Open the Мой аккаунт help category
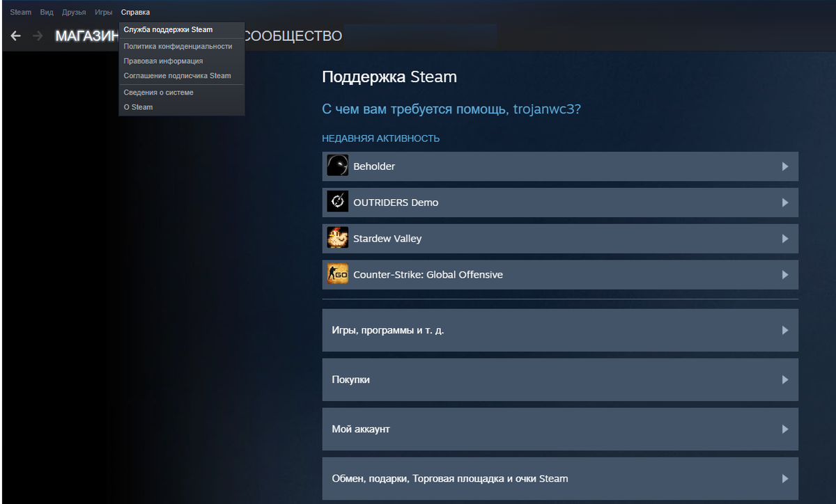This screenshot has width=836, height=504. point(560,430)
